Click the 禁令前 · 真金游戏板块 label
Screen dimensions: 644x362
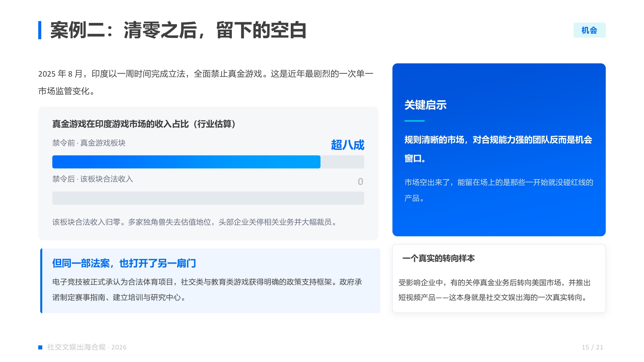pos(89,143)
